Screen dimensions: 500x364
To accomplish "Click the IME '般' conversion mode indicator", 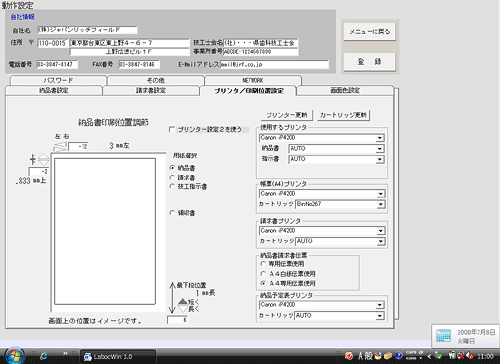I will click(369, 356).
